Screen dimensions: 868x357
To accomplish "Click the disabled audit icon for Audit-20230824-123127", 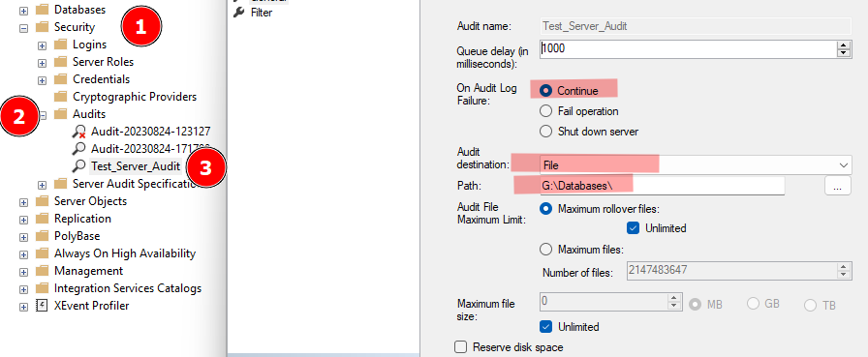I will point(79,132).
